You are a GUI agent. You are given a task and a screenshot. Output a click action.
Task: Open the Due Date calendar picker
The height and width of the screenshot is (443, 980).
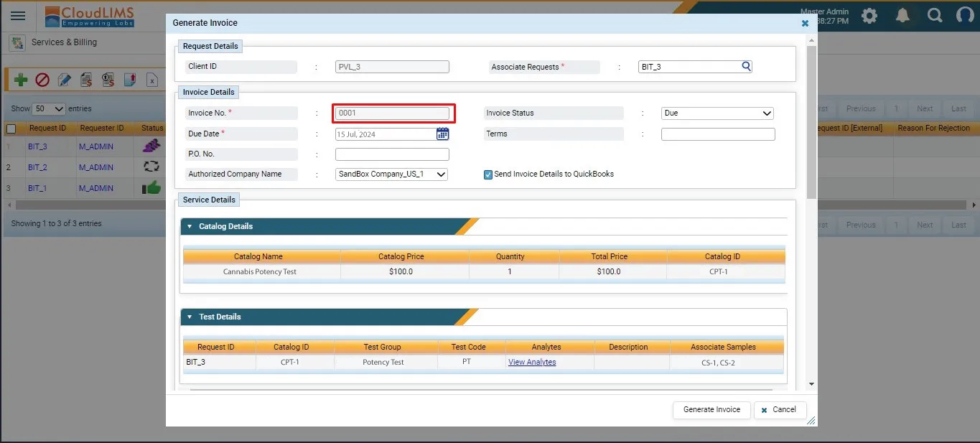pyautogui.click(x=442, y=134)
